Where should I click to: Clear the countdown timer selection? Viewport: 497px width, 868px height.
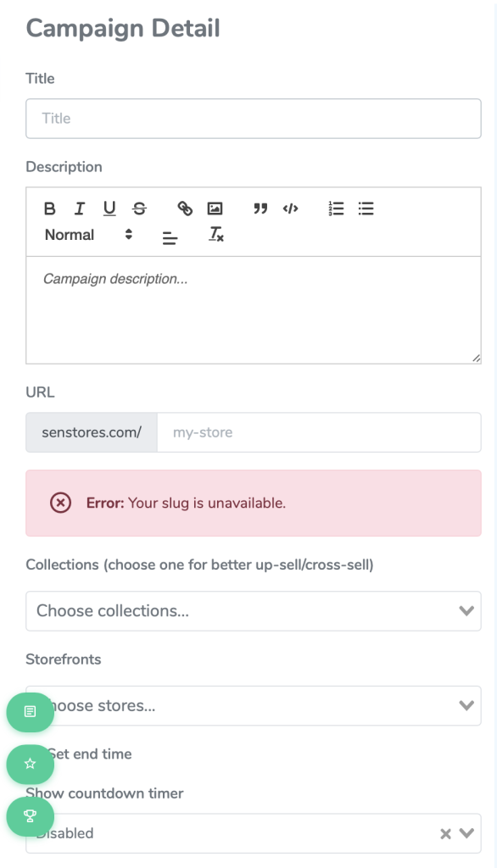(445, 834)
